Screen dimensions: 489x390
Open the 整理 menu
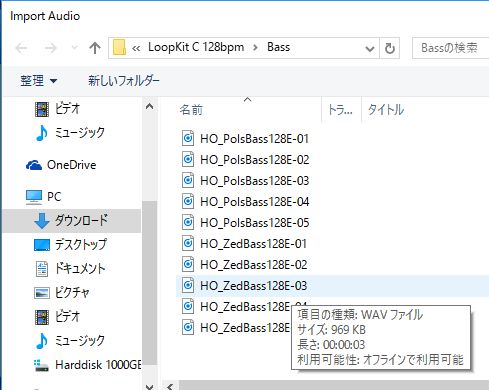(39, 81)
